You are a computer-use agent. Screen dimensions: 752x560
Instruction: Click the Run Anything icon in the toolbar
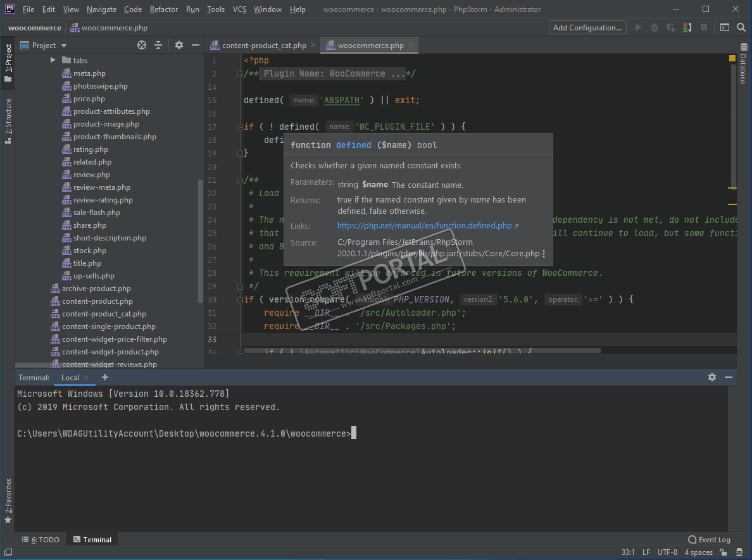[x=724, y=27]
